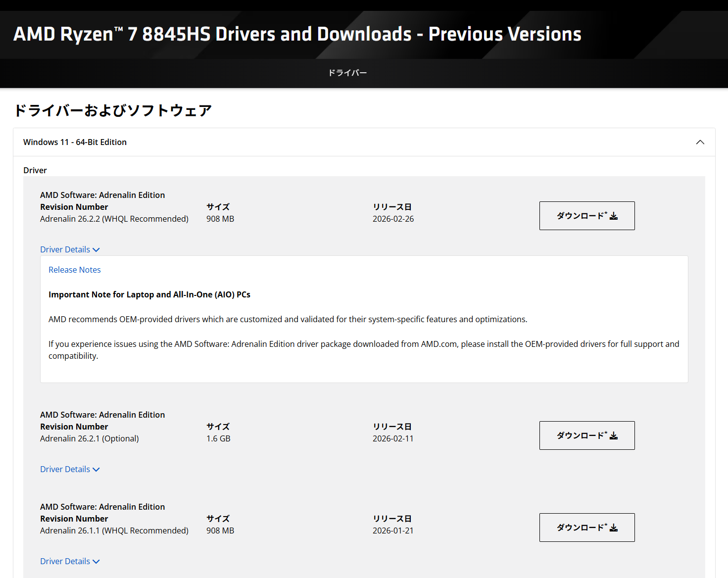Click the Important Note for Laptop heading

click(149, 295)
